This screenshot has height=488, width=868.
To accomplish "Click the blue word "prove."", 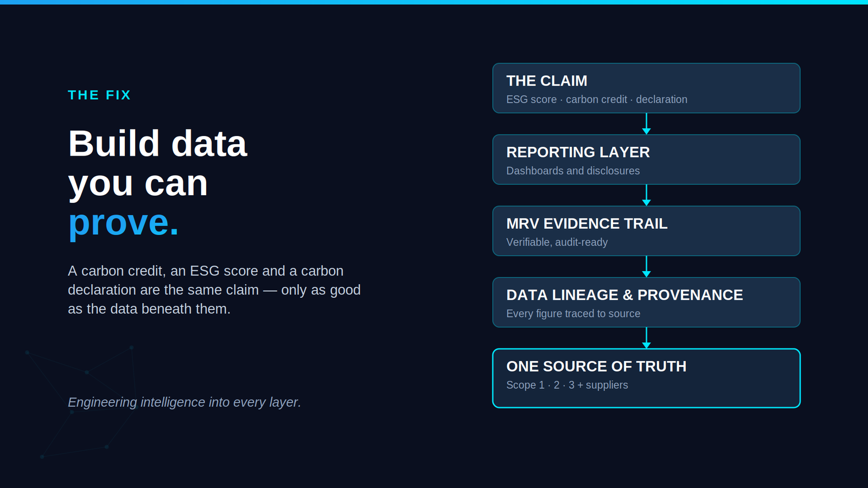I will [124, 222].
